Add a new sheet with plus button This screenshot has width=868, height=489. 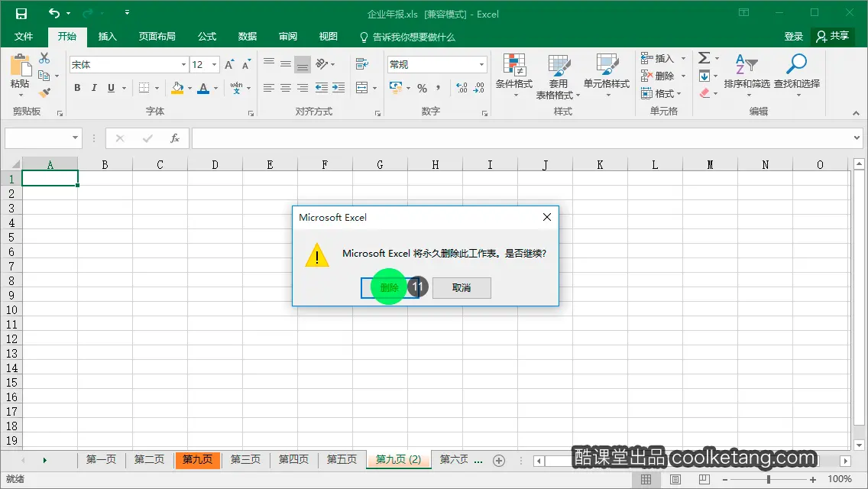click(x=499, y=461)
